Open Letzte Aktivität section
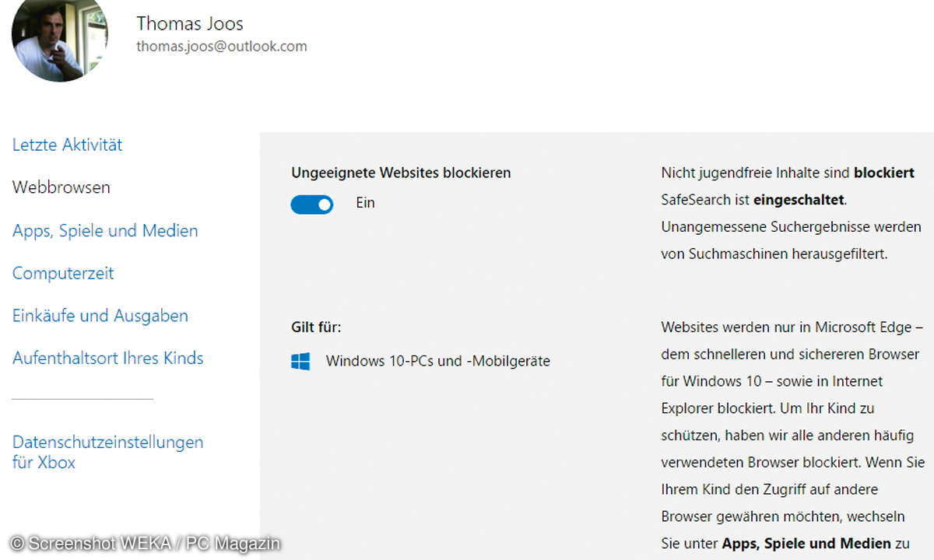 (68, 145)
